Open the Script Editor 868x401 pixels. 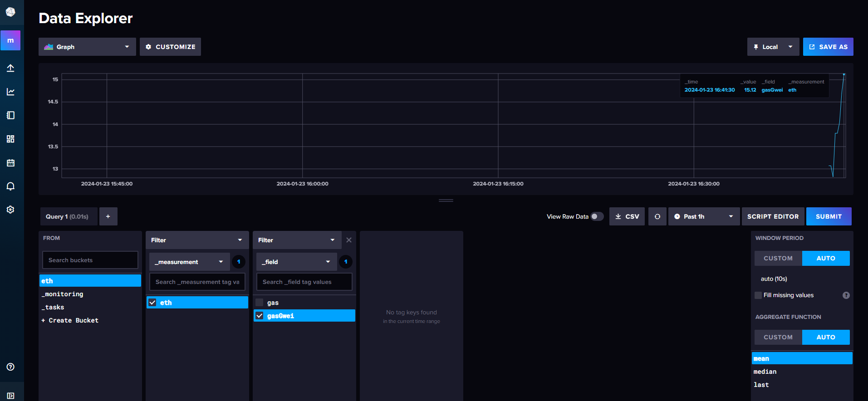(x=773, y=216)
